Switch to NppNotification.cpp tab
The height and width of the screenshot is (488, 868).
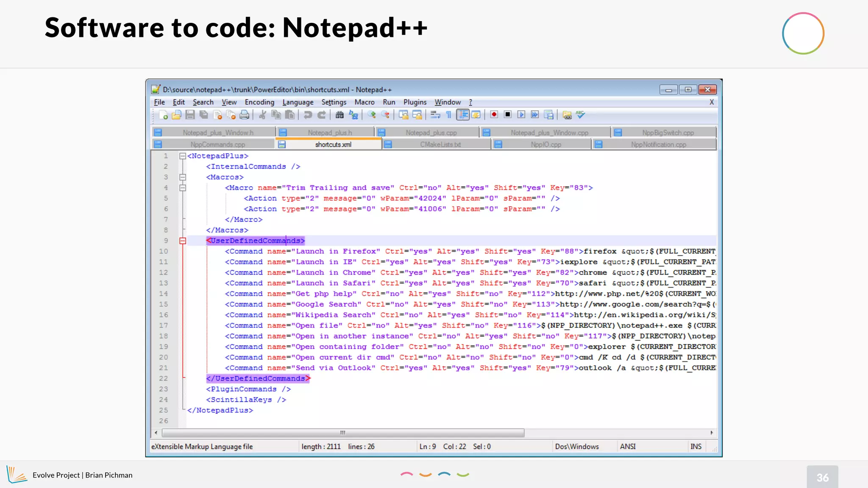(x=654, y=144)
